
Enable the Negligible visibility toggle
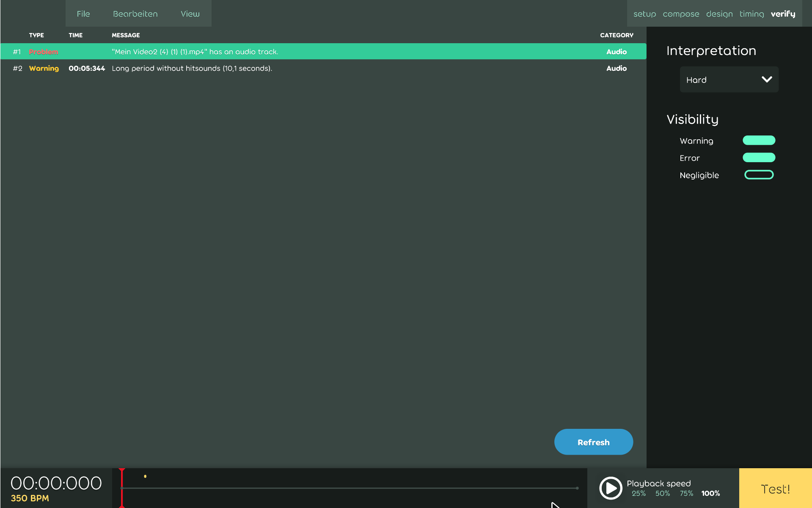[x=759, y=174]
